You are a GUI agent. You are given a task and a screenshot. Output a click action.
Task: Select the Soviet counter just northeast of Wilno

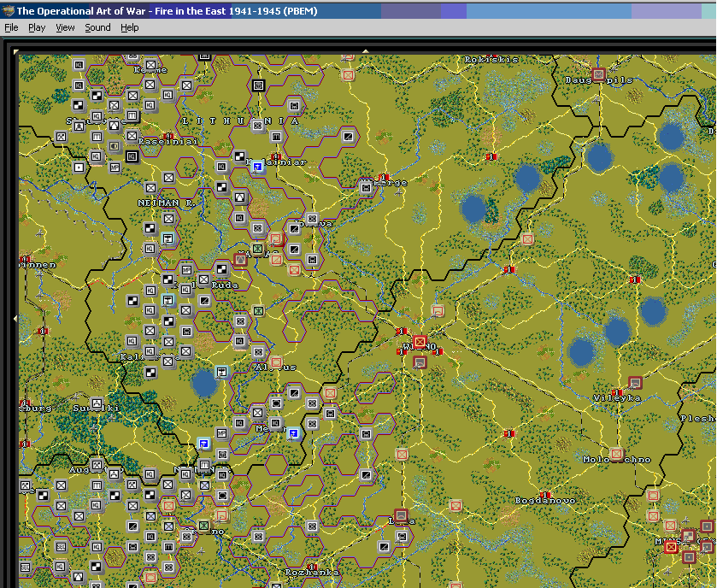coord(438,311)
